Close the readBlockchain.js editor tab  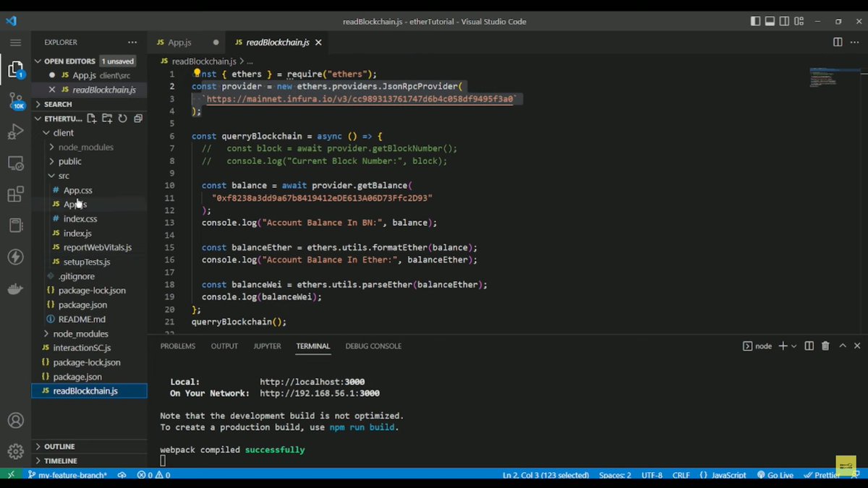pos(318,43)
